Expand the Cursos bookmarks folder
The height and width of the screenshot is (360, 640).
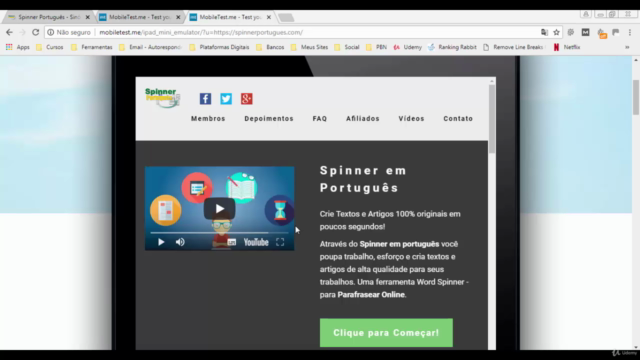click(x=50, y=47)
